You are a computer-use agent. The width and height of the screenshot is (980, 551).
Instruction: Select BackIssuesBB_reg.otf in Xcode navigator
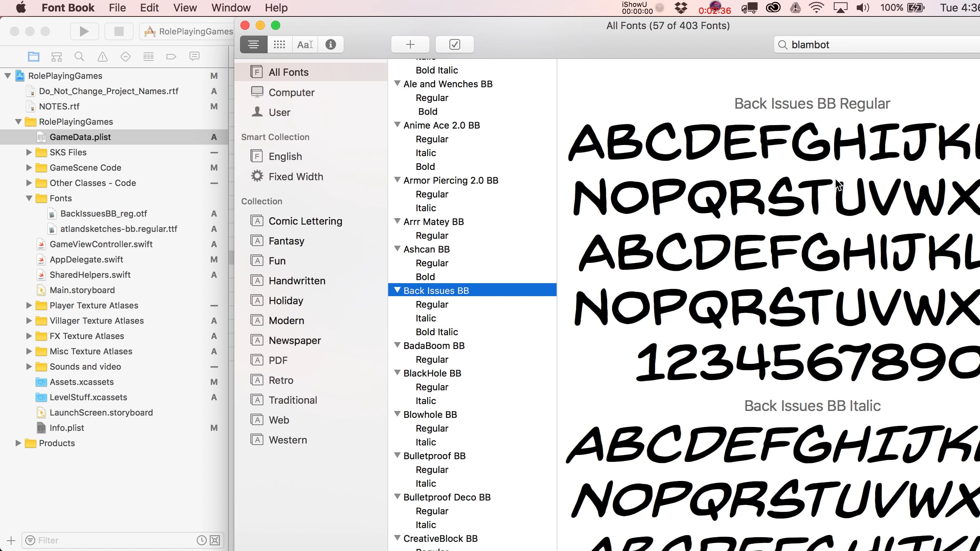(x=114, y=214)
